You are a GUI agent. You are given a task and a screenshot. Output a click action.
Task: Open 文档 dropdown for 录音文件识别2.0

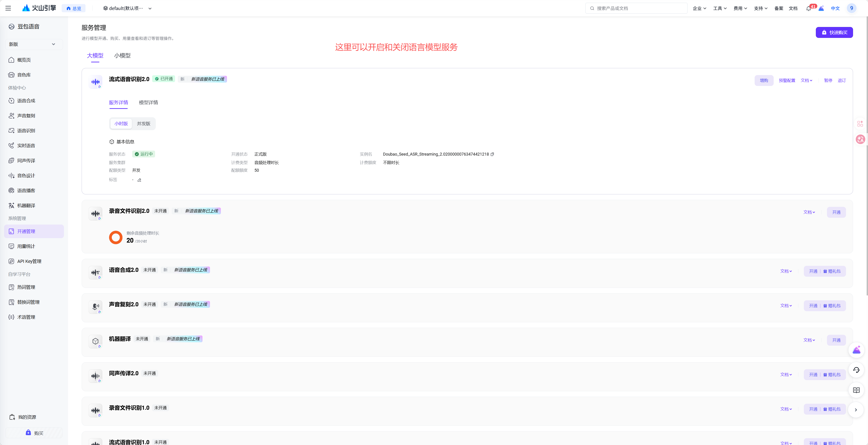pos(809,212)
